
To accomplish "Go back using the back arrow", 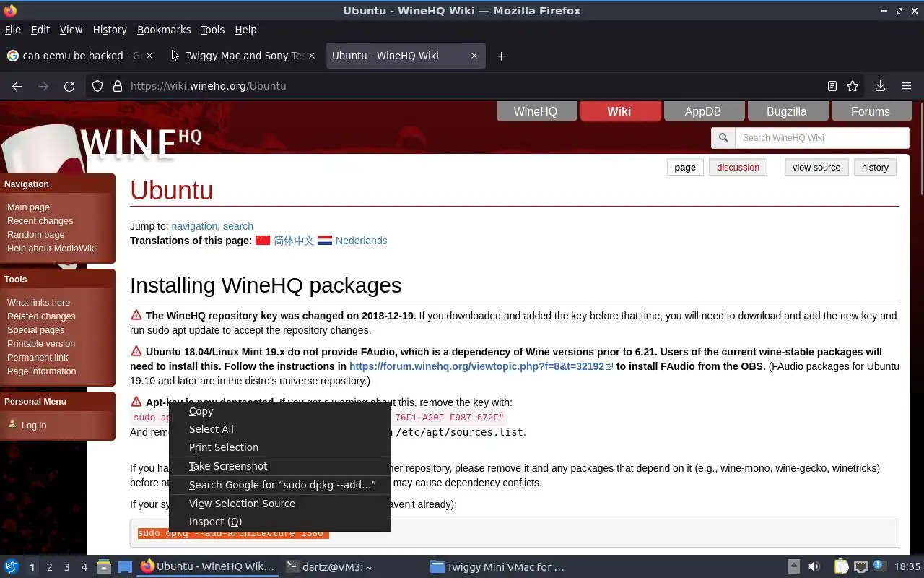I will coord(17,86).
